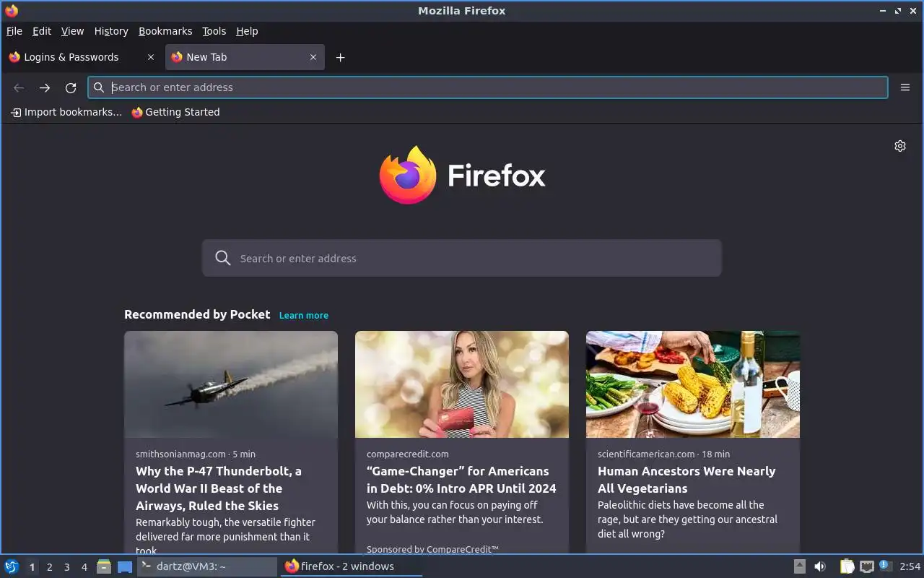
Task: Open the Getting Started bookmark
Action: [x=175, y=112]
